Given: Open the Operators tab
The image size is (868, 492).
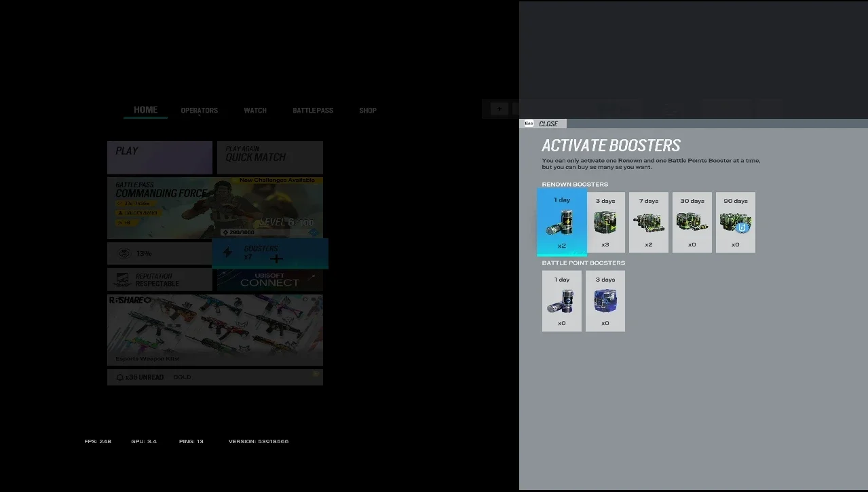Looking at the screenshot, I should [x=200, y=111].
